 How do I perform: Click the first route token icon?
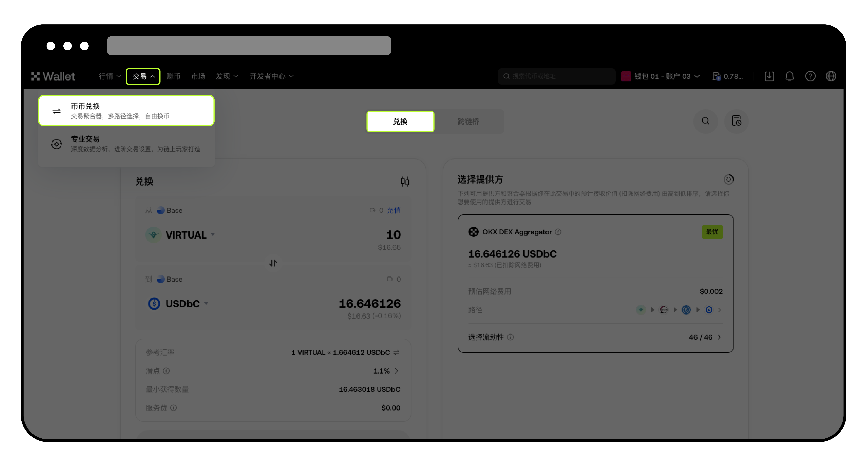(x=641, y=310)
